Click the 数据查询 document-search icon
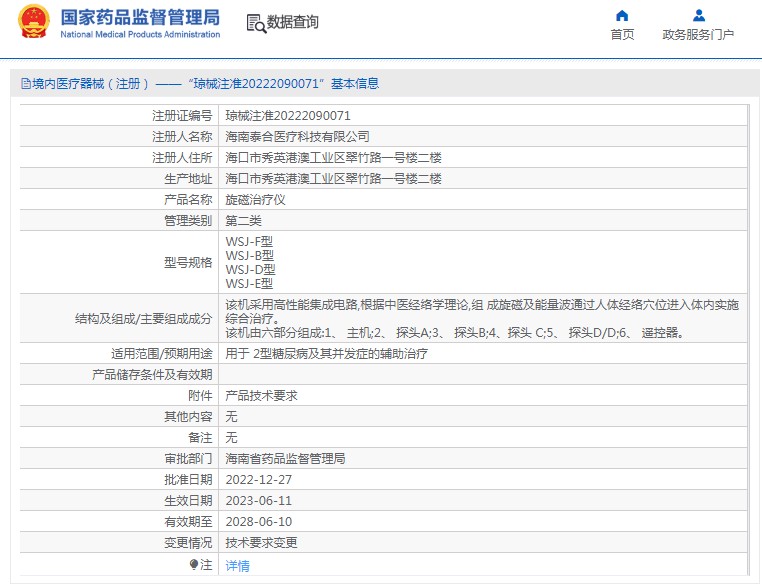Image resolution: width=762 pixels, height=586 pixels. 255,22
